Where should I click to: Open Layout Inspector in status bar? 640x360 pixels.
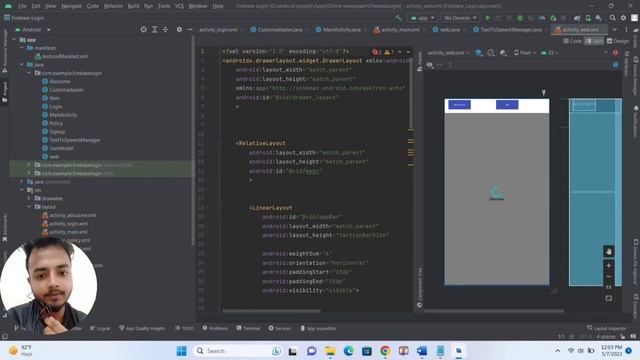[x=607, y=328]
